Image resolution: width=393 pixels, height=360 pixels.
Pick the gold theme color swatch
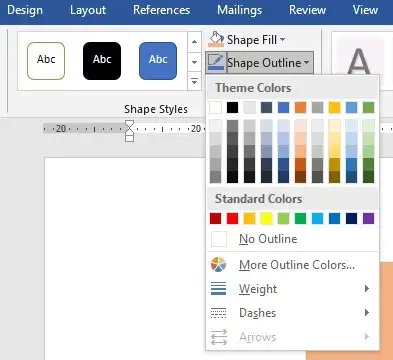click(334, 107)
